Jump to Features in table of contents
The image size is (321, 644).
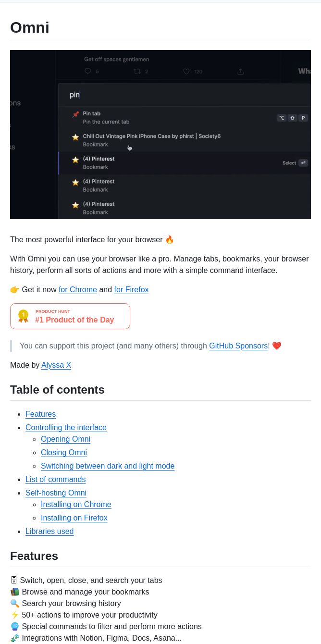coord(40,414)
